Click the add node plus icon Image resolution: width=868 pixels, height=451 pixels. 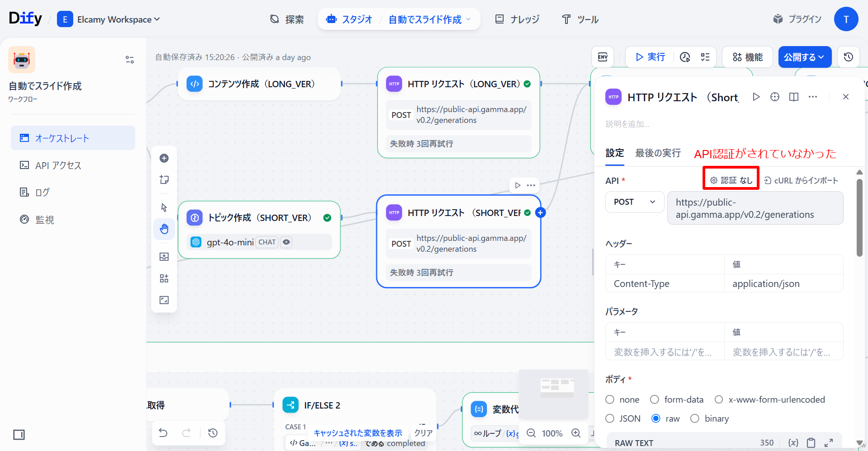tap(164, 158)
